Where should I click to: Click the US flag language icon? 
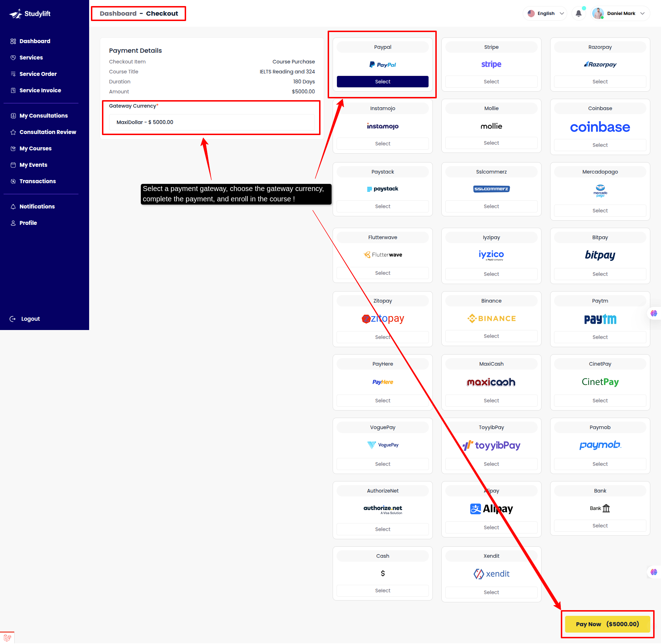click(x=531, y=14)
